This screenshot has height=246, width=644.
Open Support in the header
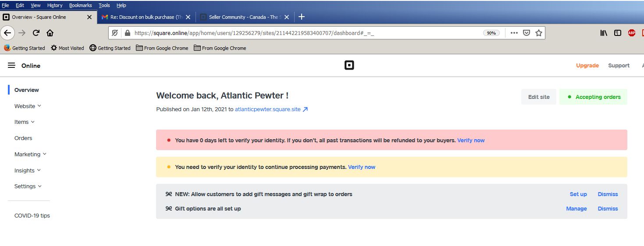(x=619, y=66)
